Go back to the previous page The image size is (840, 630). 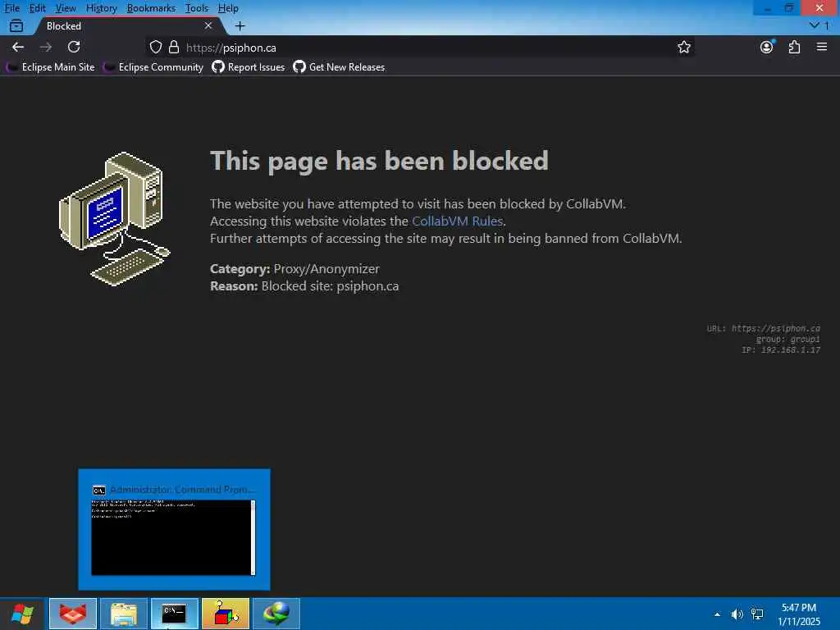(x=18, y=47)
